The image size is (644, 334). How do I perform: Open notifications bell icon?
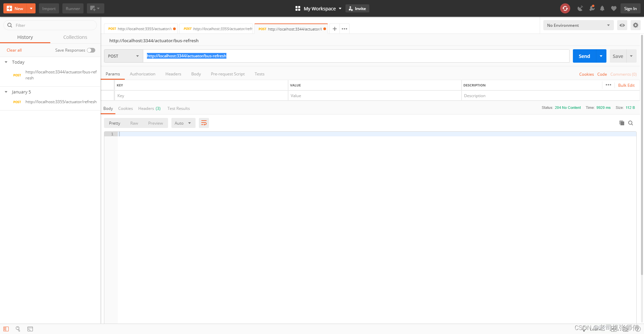(602, 8)
